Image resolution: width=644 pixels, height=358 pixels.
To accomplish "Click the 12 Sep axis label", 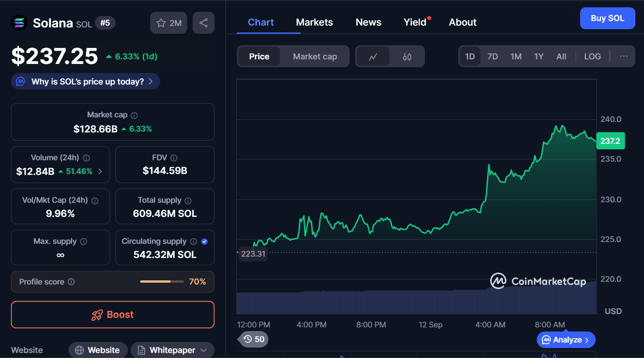I will click(x=430, y=325).
